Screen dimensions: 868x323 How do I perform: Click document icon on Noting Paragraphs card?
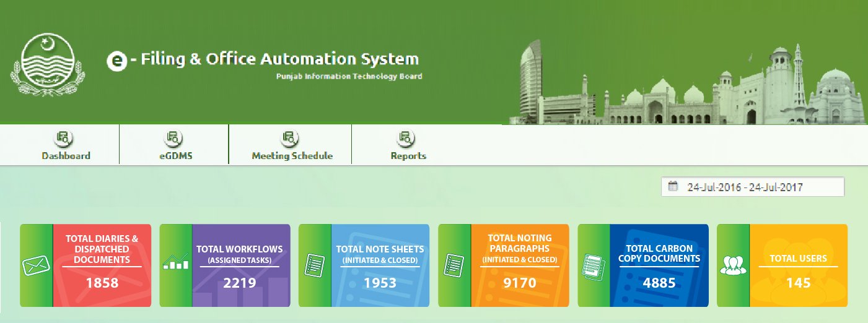[454, 265]
